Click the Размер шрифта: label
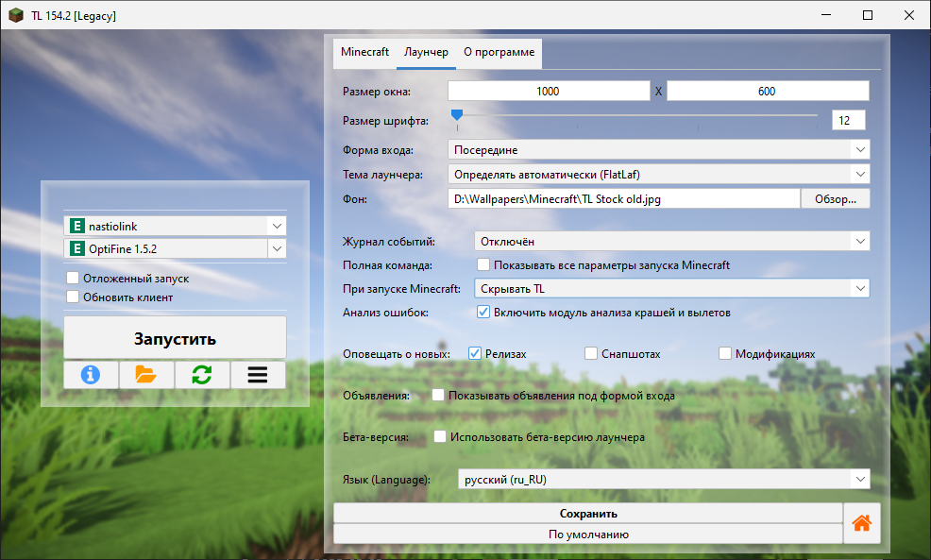931x560 pixels. (385, 121)
